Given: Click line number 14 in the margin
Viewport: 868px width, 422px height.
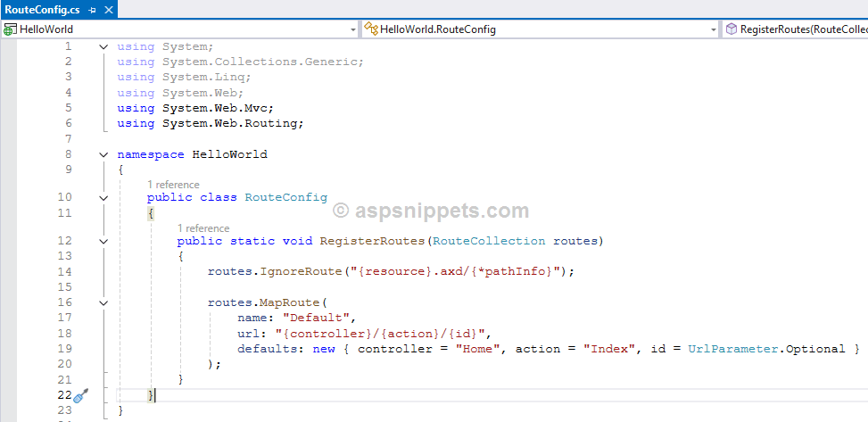Looking at the screenshot, I should click(65, 271).
